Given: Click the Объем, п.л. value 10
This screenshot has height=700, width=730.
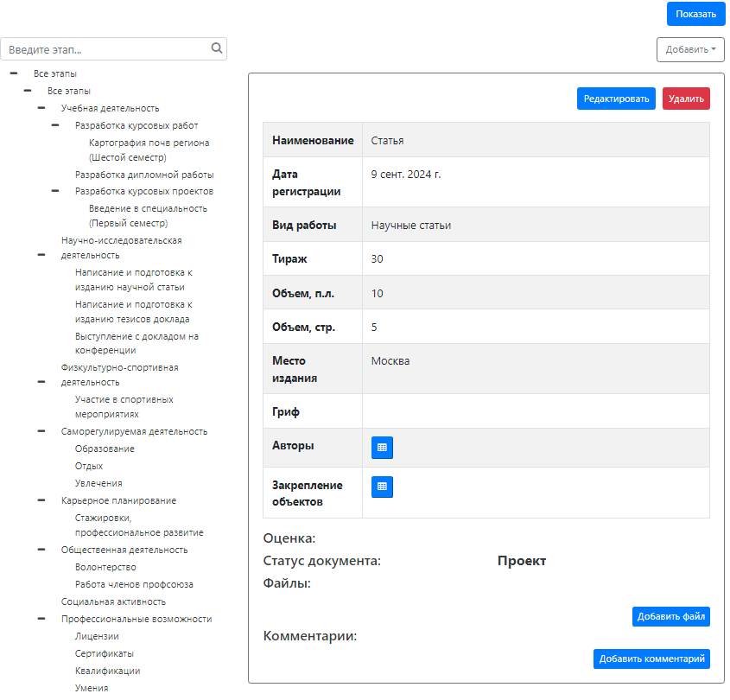Looking at the screenshot, I should pos(378,294).
